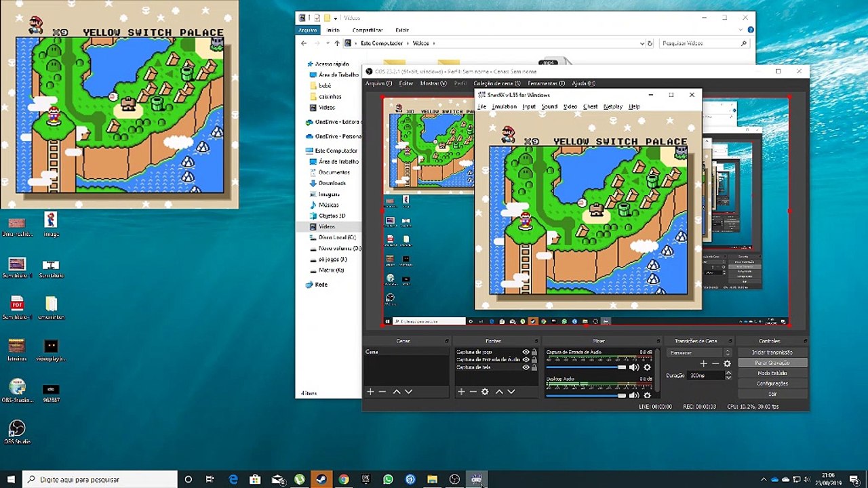This screenshot has height=488, width=868.
Task: Pop out the Cenas dock panel
Action: coord(447,341)
